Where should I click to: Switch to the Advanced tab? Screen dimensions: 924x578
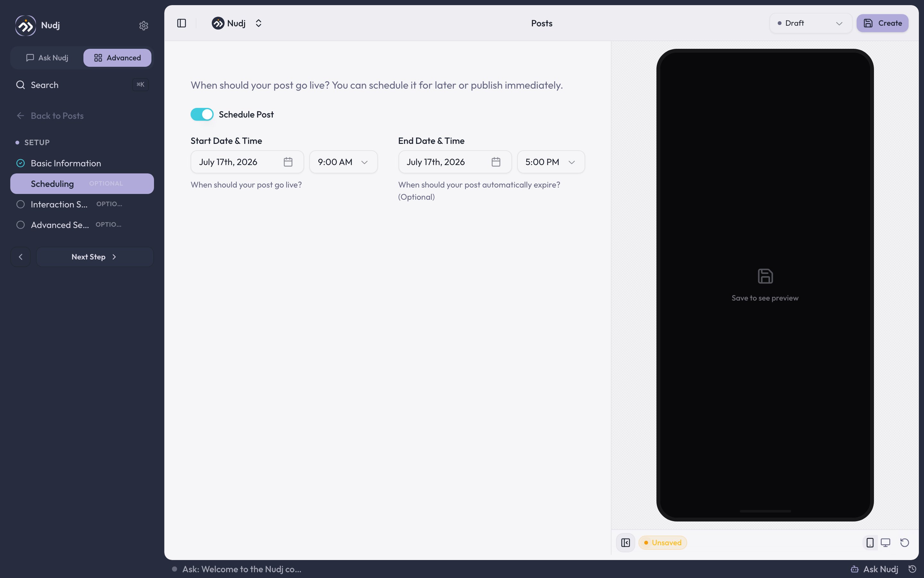tap(117, 58)
